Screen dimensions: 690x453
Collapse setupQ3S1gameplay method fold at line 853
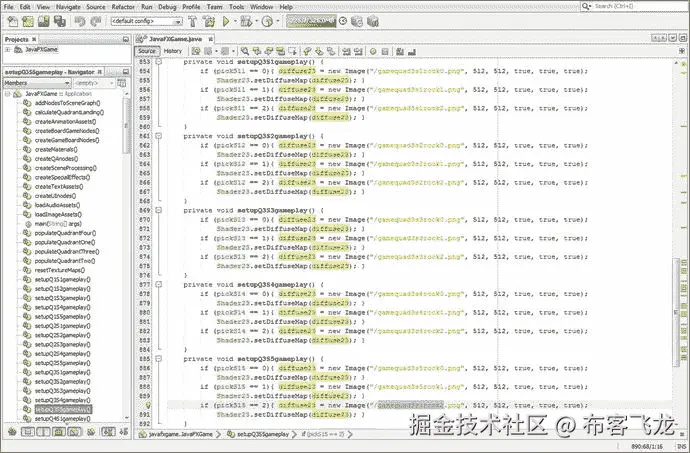[158, 62]
